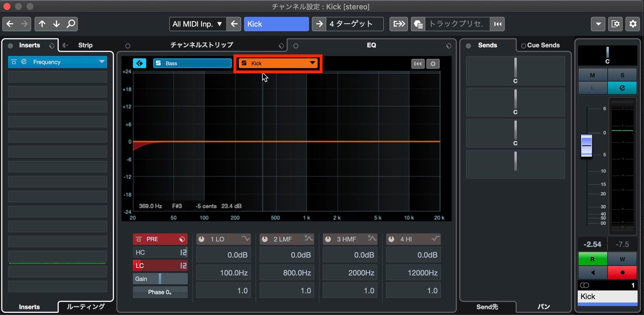Switch to the パン bottom tab

tap(544, 307)
